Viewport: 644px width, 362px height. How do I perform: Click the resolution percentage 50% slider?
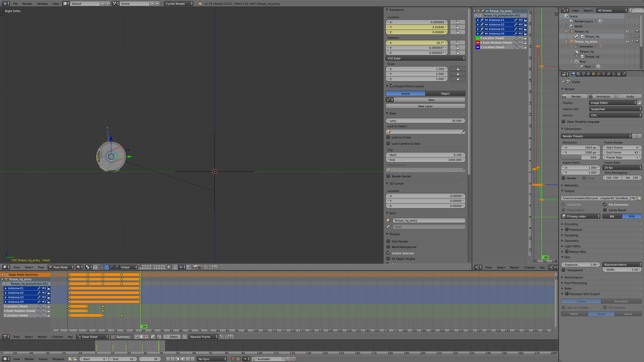point(580,157)
